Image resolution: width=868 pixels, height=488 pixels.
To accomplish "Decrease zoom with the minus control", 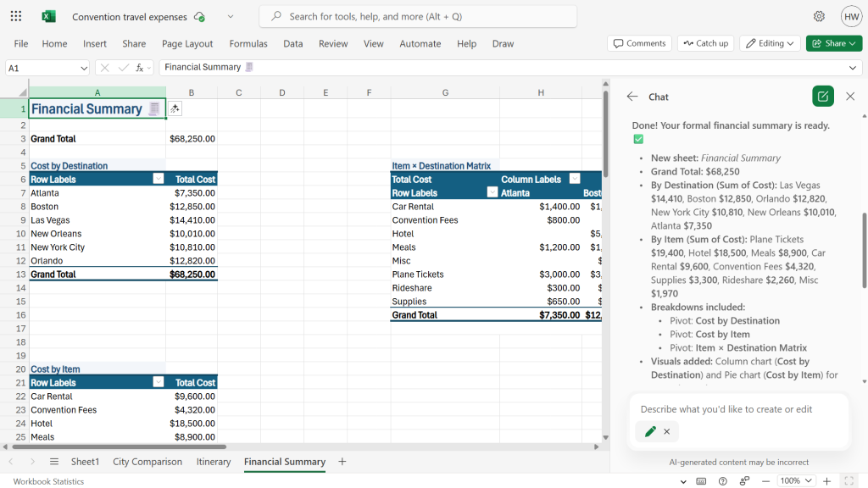I will point(765,481).
